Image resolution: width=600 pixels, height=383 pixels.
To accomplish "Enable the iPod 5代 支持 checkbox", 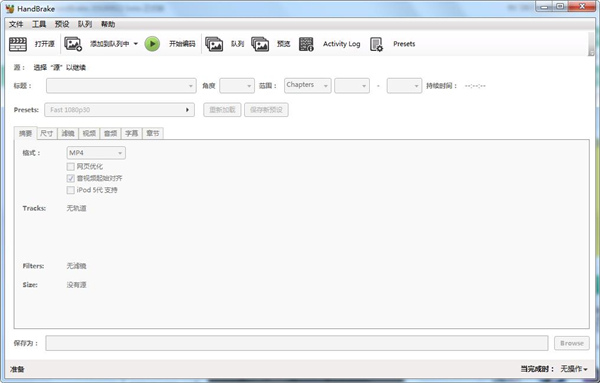I will pyautogui.click(x=70, y=190).
